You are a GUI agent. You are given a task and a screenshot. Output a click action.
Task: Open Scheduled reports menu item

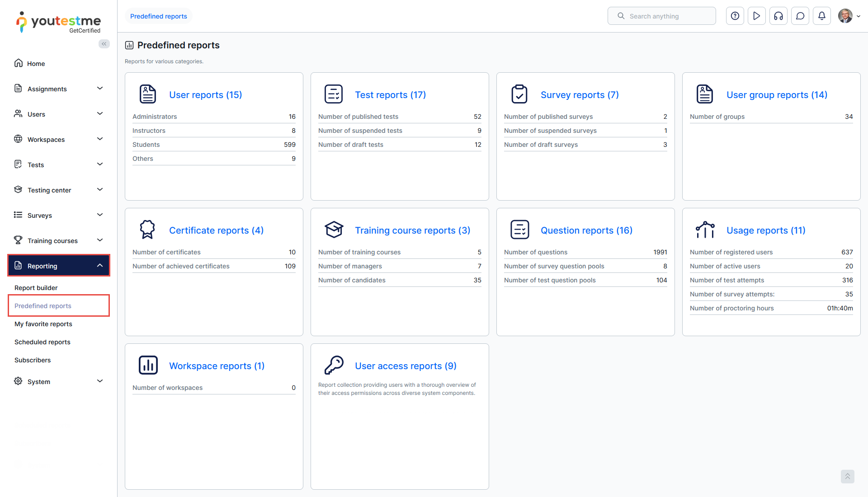(42, 342)
